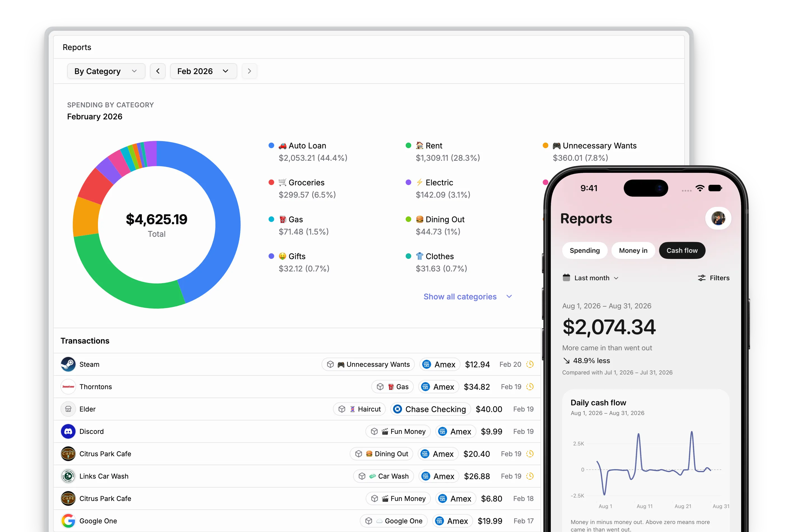Viewport: 799px width, 532px height.
Task: Switch to the Money in tab
Action: pos(633,250)
